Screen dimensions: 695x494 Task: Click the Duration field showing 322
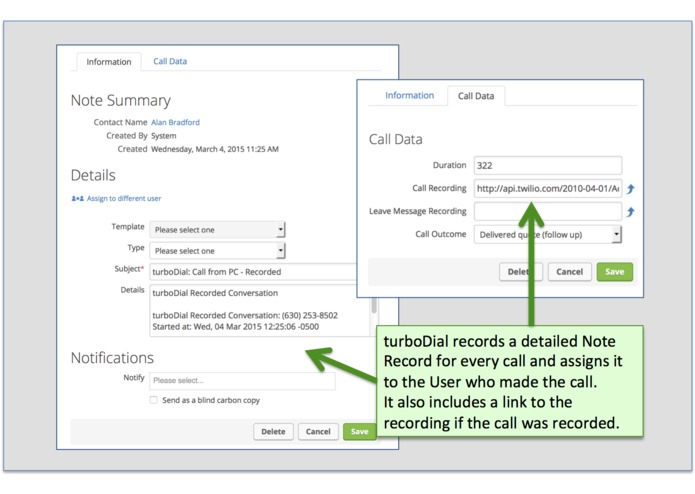(x=548, y=165)
